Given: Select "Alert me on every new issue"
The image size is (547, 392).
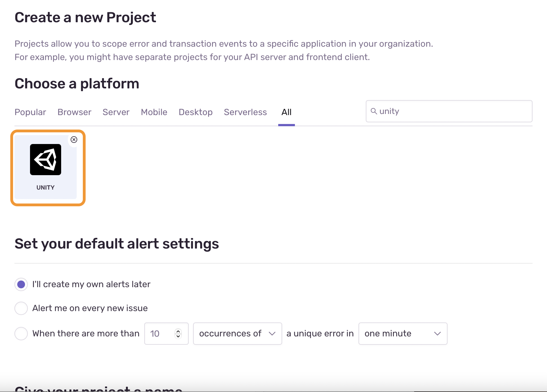Looking at the screenshot, I should tap(21, 308).
